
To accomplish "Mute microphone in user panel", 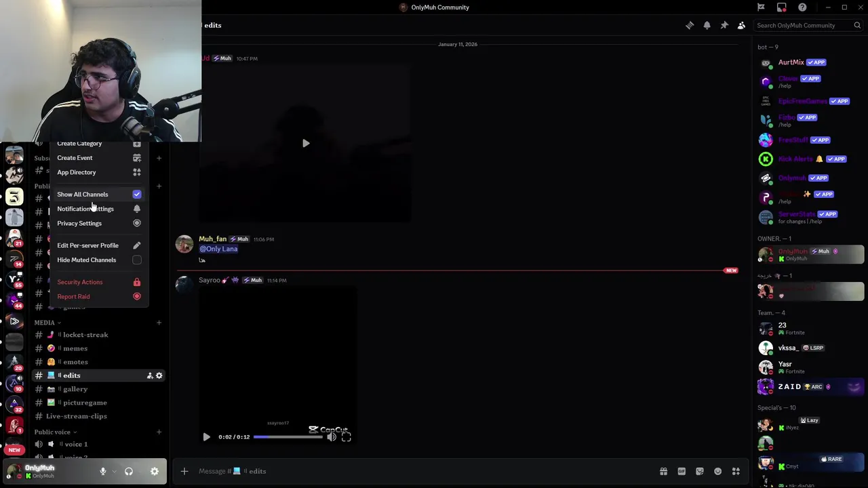I will 103,471.
